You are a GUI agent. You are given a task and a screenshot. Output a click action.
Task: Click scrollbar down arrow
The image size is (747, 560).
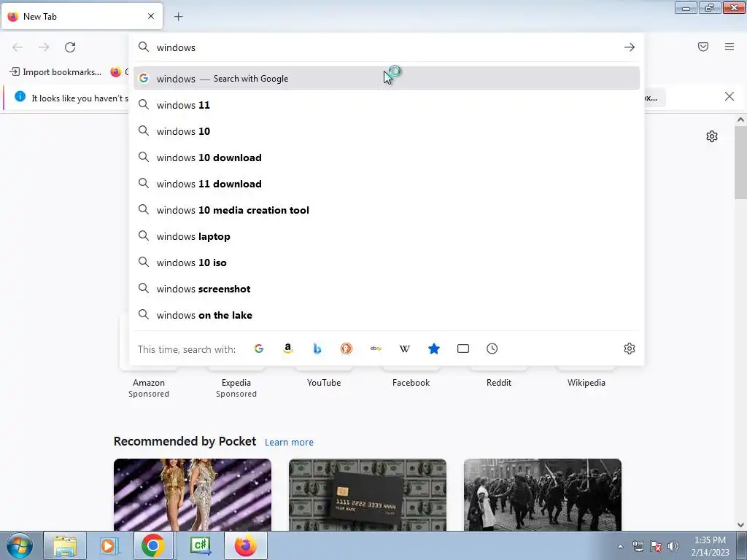click(x=740, y=525)
